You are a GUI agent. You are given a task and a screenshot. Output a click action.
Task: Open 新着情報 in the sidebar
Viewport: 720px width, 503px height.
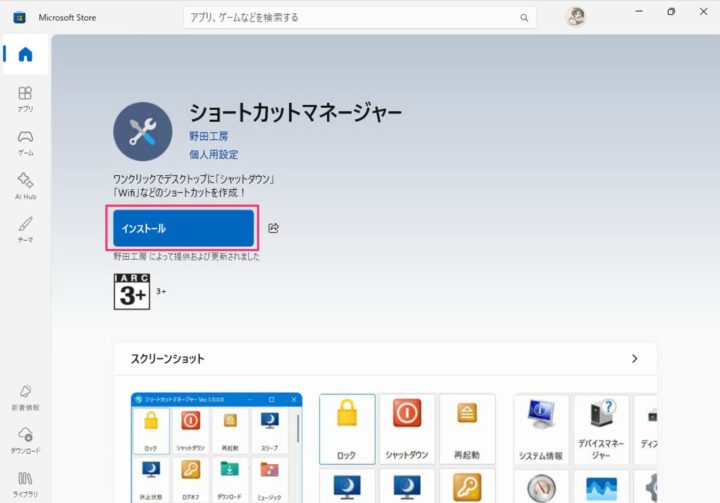25,396
